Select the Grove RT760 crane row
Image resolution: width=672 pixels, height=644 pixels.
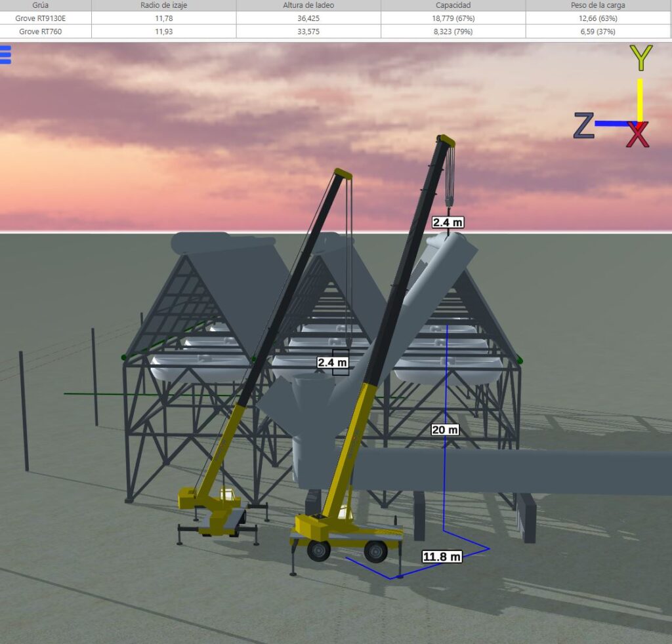click(336, 31)
